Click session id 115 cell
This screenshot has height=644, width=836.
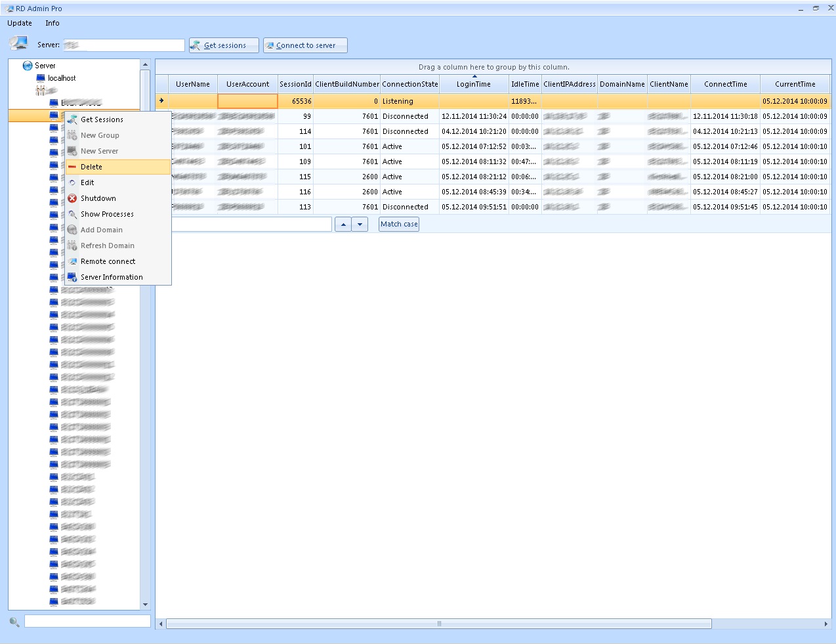coord(295,177)
